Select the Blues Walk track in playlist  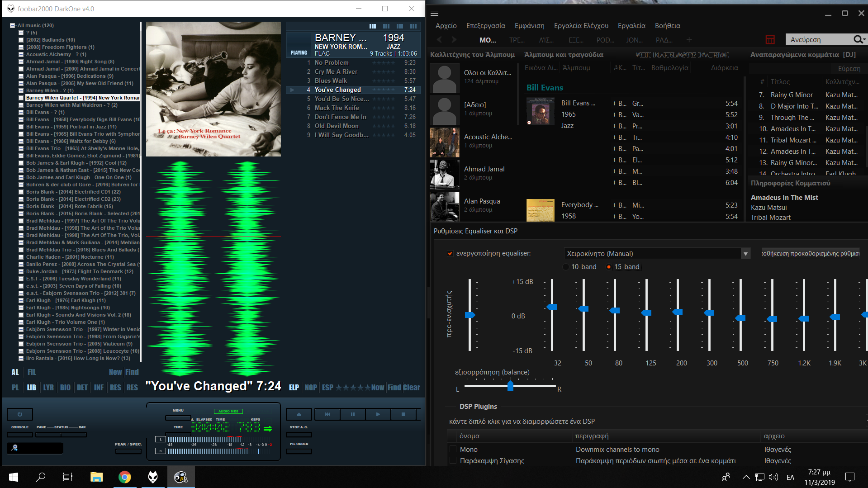(x=331, y=81)
